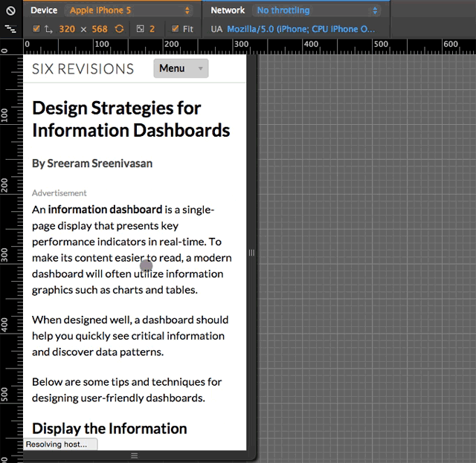Expand the Menu dropdown on the page
The image size is (476, 463).
click(181, 68)
